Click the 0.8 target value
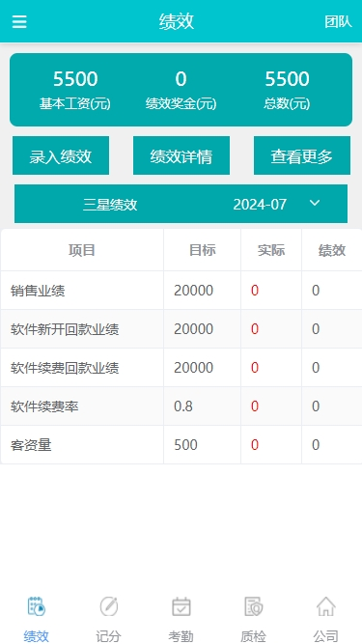Image resolution: width=362 pixels, height=644 pixels. [x=183, y=406]
